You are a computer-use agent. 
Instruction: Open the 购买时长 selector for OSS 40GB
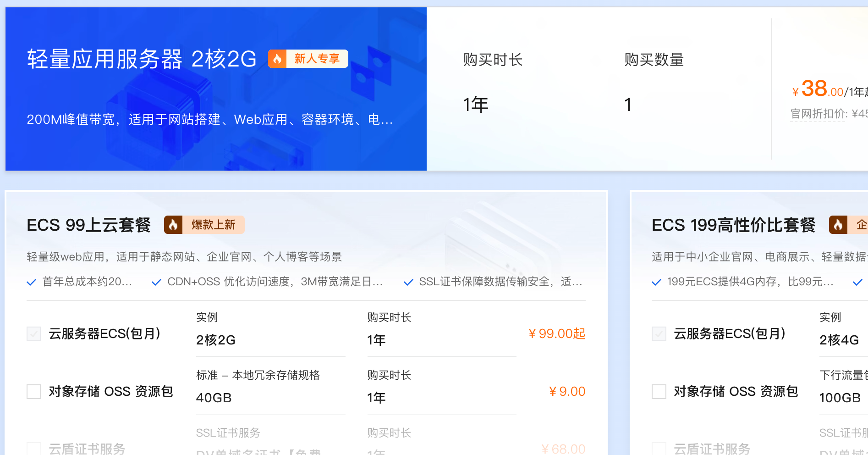[376, 397]
